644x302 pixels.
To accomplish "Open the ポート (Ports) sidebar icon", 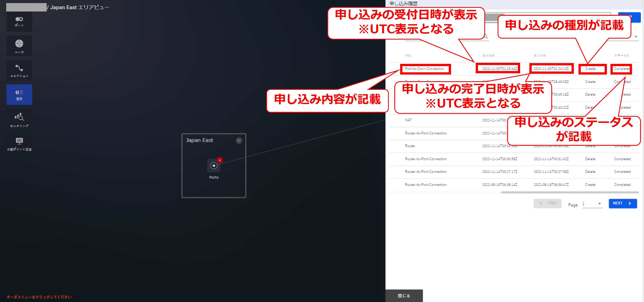I will pos(19,22).
